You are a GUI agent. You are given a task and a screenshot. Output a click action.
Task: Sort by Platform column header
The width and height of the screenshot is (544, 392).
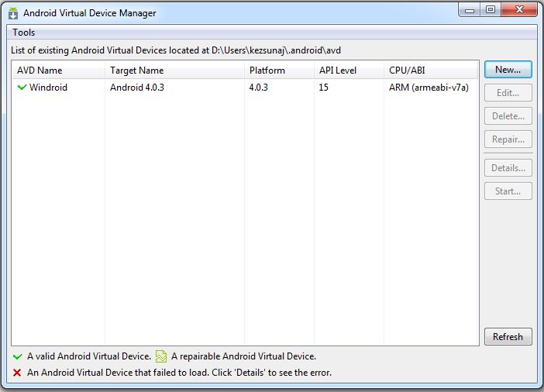[279, 70]
